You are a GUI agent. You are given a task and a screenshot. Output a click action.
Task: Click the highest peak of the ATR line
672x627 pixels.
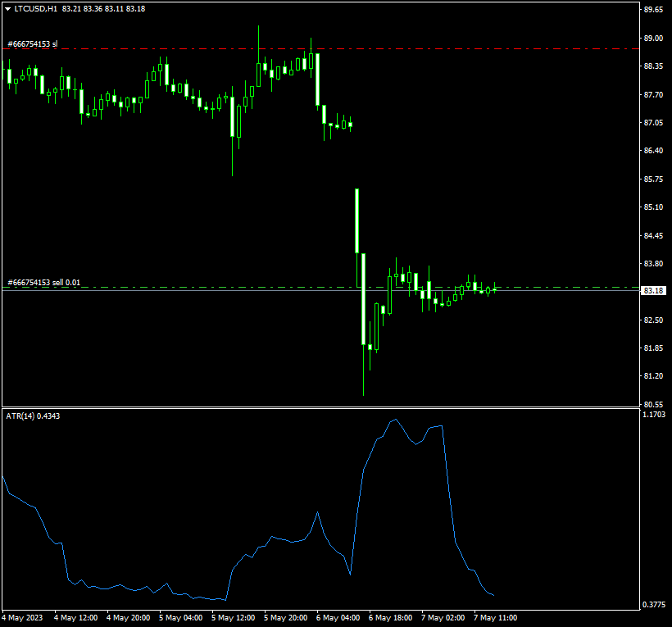(x=396, y=420)
